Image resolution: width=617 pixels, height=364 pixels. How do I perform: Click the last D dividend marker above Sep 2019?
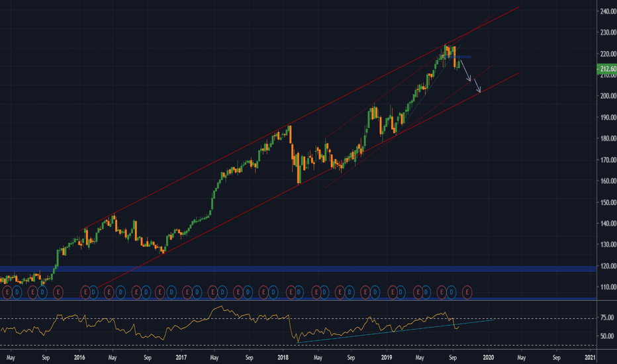tap(451, 292)
